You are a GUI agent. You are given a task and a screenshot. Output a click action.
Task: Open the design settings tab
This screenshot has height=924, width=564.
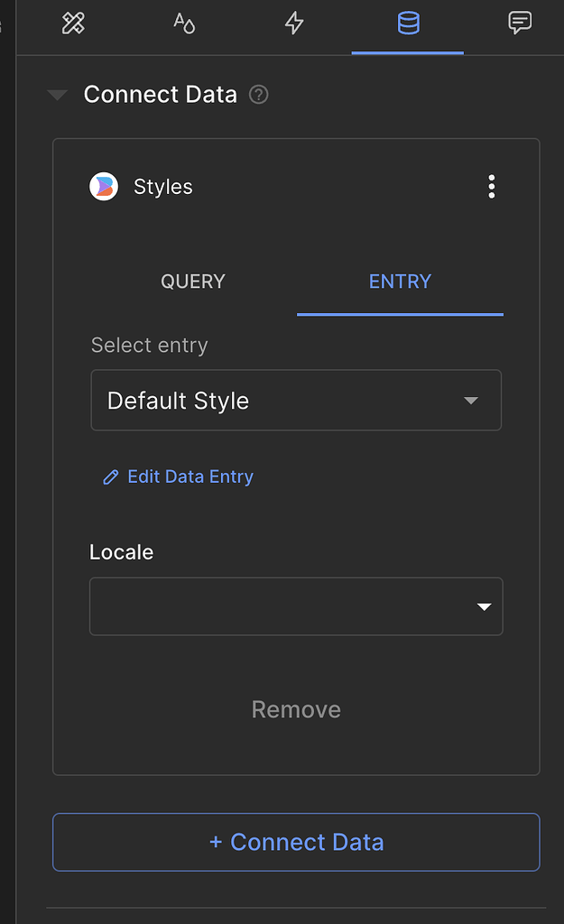pos(73,23)
